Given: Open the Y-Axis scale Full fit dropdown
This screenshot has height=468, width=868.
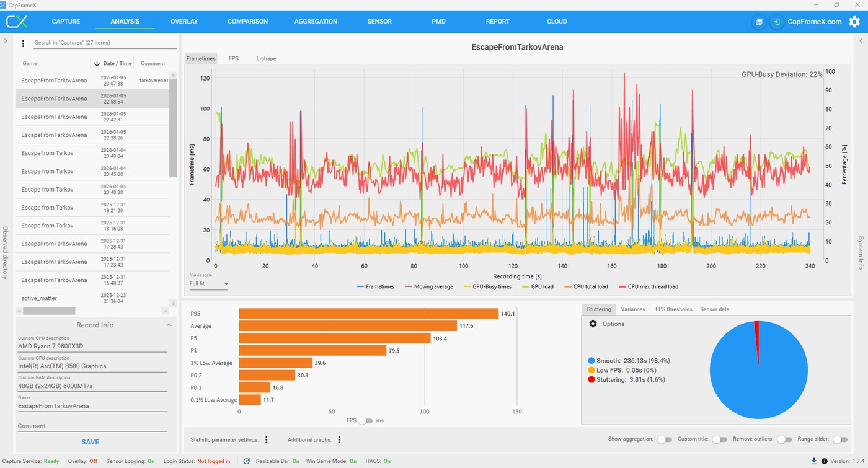Looking at the screenshot, I should click(209, 284).
